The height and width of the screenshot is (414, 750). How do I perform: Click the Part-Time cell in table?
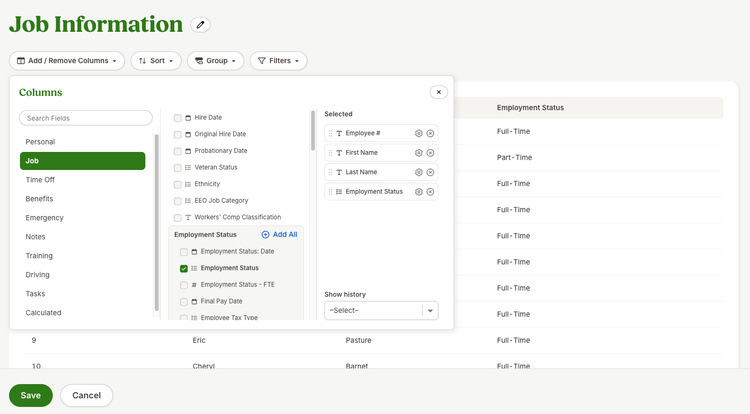pos(514,157)
